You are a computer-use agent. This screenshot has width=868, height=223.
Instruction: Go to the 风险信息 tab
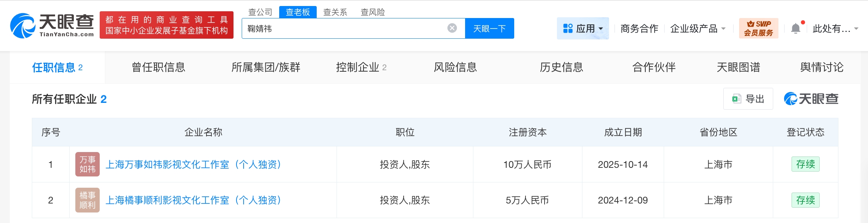coord(455,68)
